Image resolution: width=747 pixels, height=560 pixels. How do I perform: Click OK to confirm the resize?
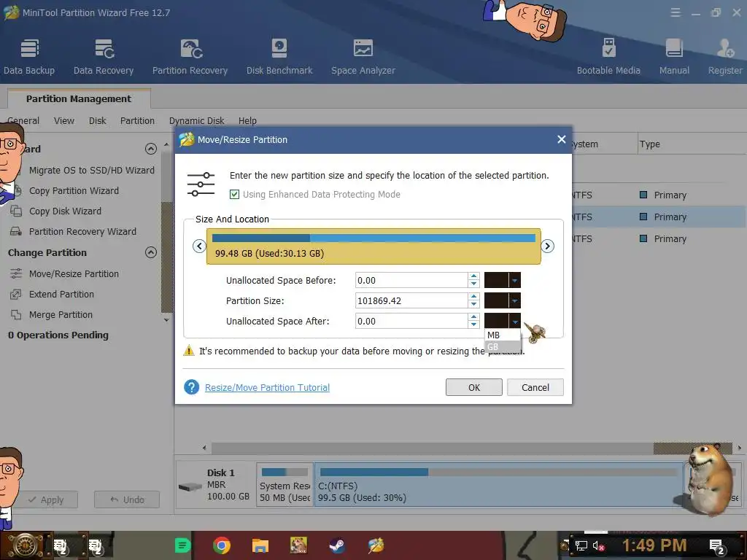point(474,387)
